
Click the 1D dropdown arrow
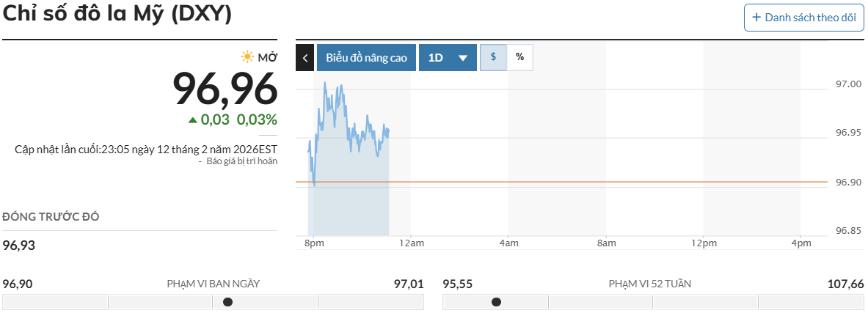pyautogui.click(x=463, y=58)
